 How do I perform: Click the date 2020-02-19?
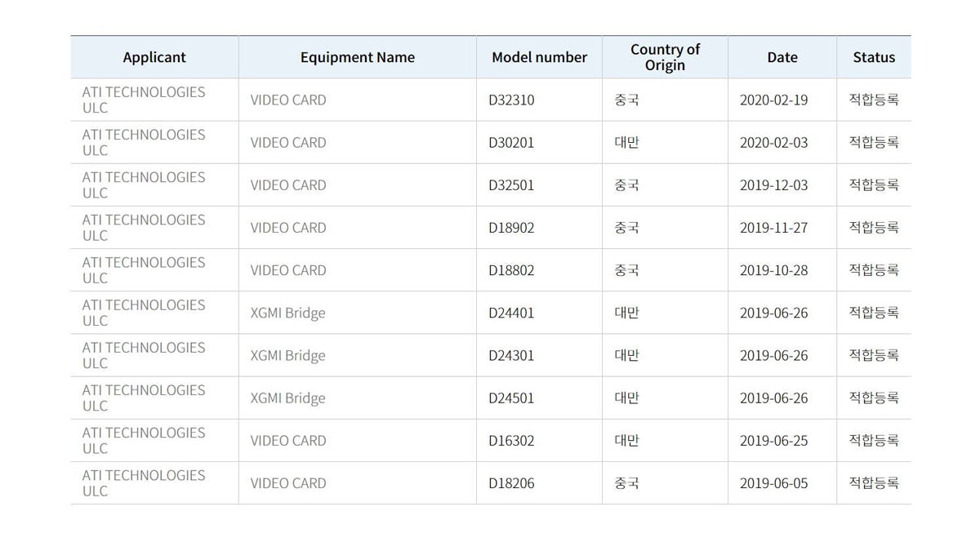click(x=773, y=100)
